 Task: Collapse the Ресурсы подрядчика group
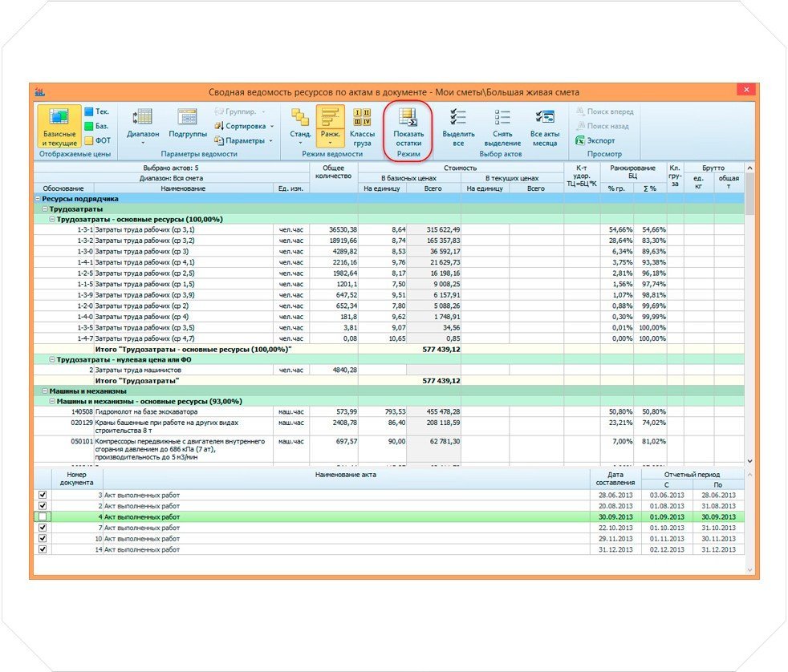click(x=38, y=199)
